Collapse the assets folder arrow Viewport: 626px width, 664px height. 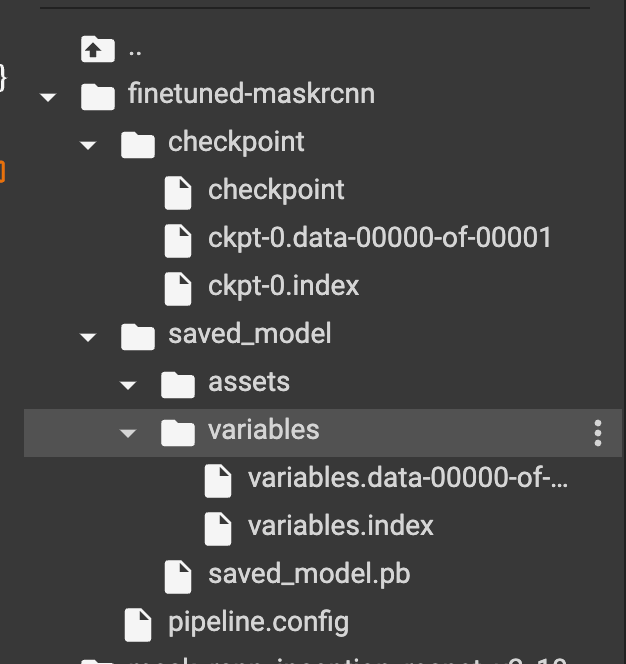[x=128, y=385]
